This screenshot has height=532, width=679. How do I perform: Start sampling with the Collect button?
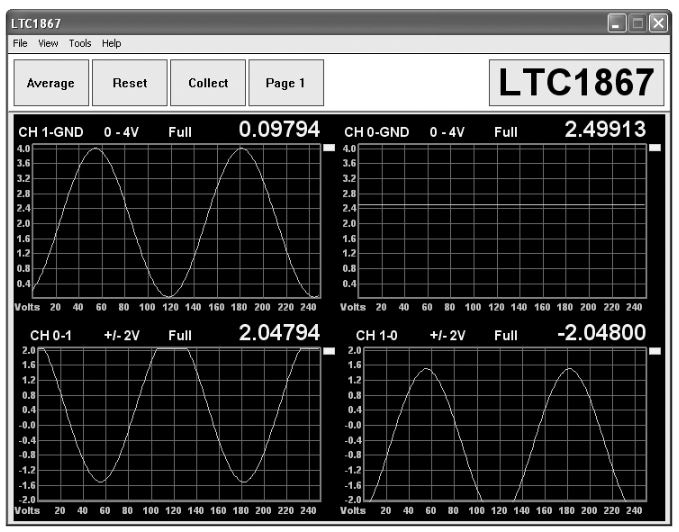tap(208, 83)
